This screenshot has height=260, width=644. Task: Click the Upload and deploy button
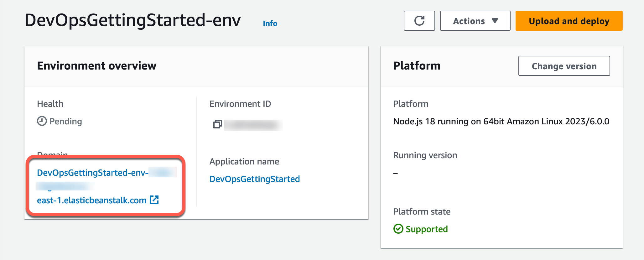569,21
